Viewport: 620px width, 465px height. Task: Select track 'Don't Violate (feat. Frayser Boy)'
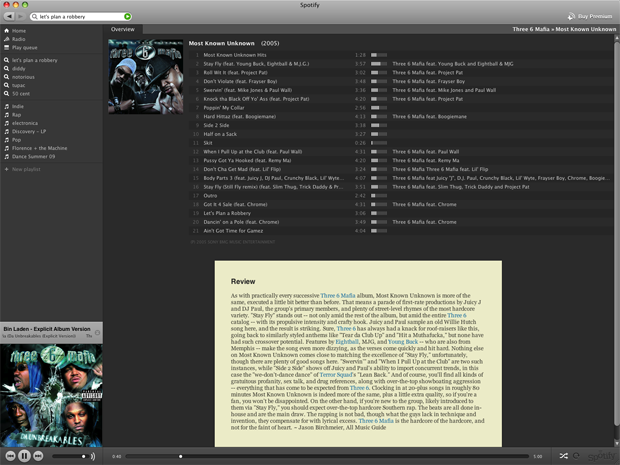coord(240,81)
